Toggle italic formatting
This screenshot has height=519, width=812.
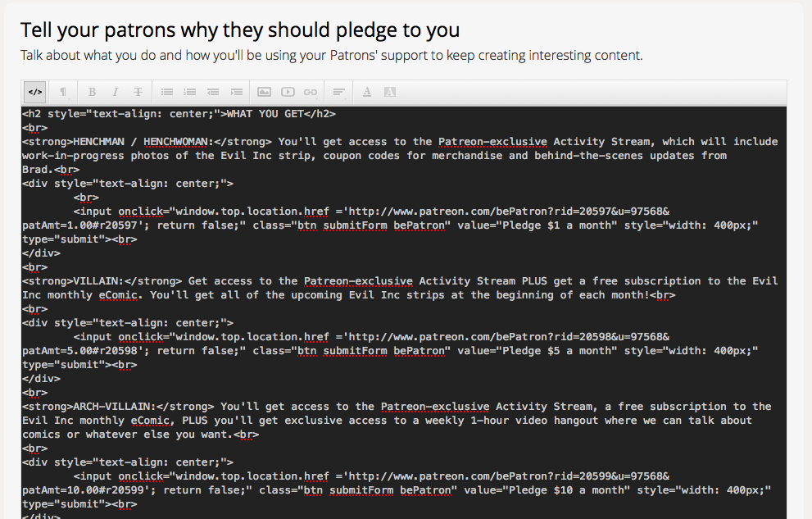(x=115, y=92)
